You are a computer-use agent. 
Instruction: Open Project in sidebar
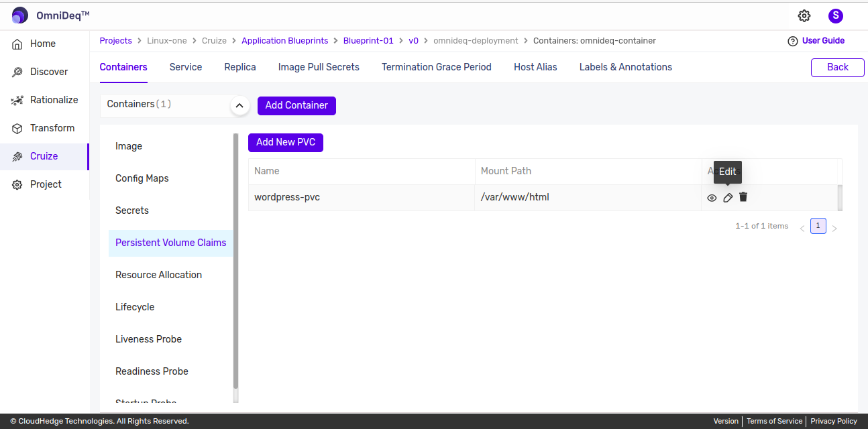click(x=44, y=184)
